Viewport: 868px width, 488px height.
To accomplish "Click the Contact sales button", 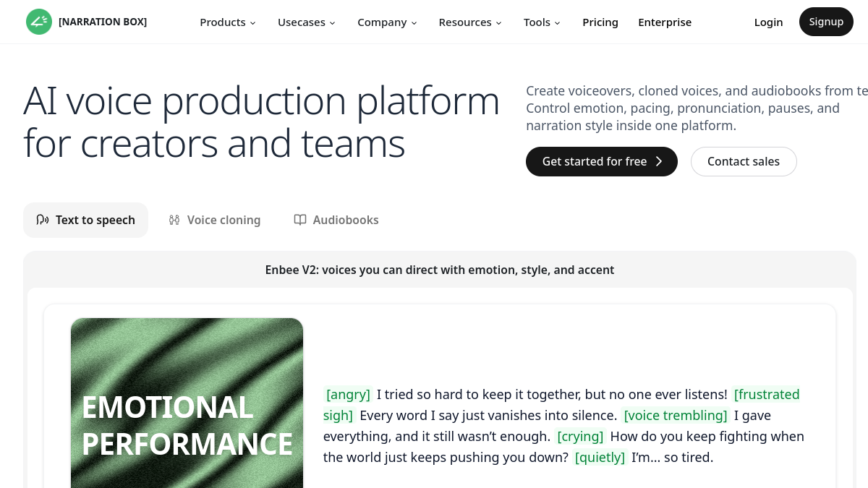I will pos(744,162).
